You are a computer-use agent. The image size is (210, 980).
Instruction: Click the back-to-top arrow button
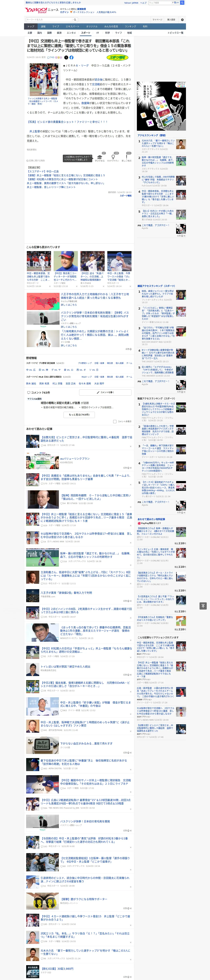coord(203,606)
